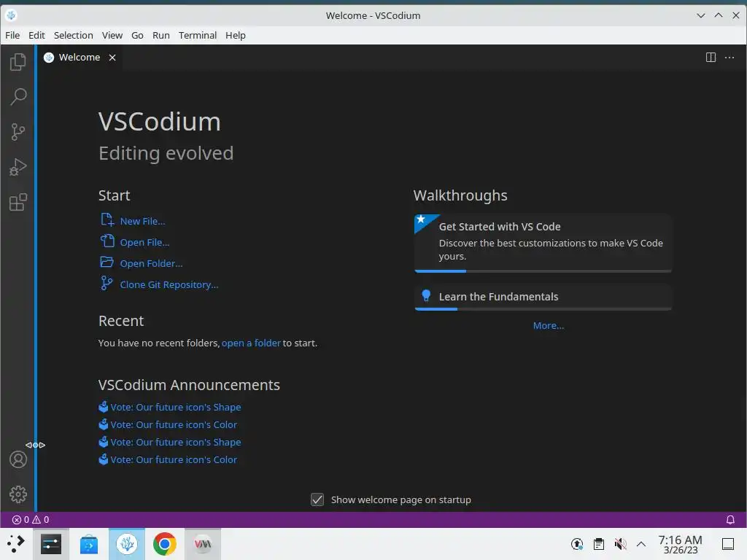Open the View menu
Screen dimensions: 747x560
(112, 35)
